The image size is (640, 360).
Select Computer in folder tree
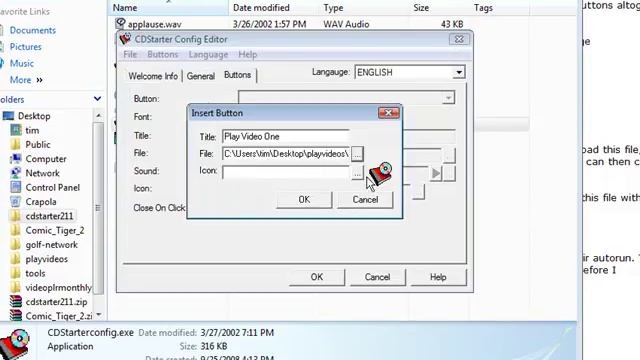[46, 159]
